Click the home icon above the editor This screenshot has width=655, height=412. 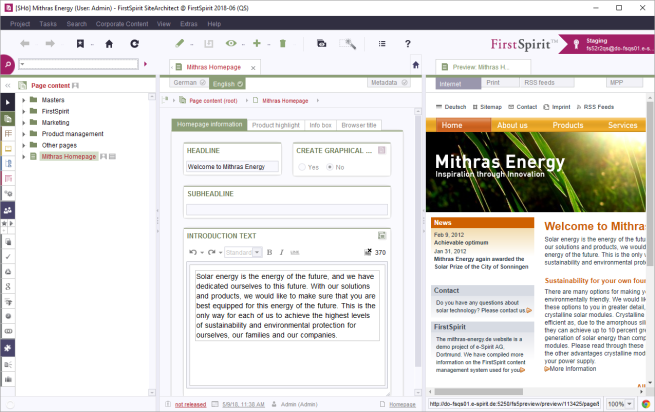click(x=416, y=65)
